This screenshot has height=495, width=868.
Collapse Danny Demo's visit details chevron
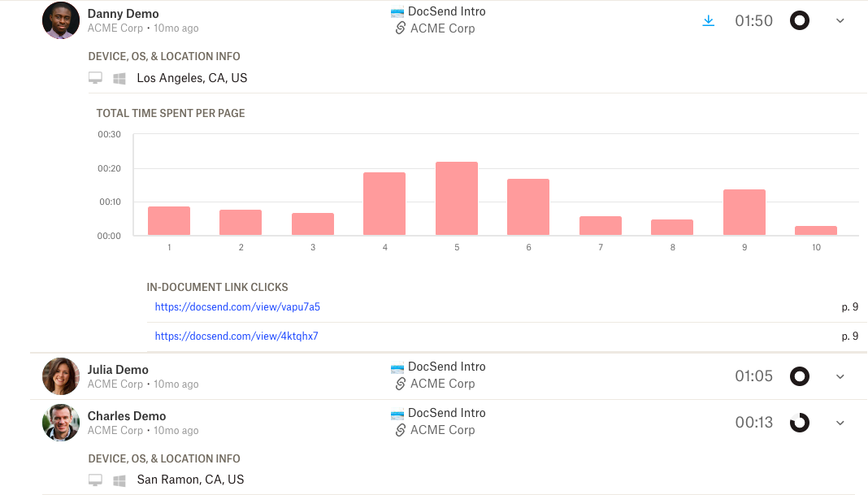click(840, 21)
